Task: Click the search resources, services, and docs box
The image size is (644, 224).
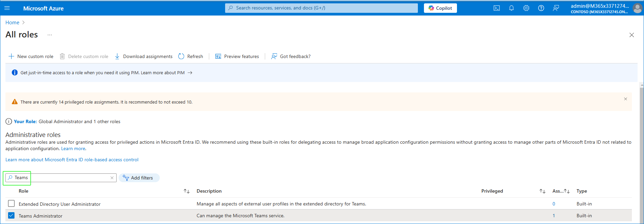Action: pyautogui.click(x=321, y=8)
